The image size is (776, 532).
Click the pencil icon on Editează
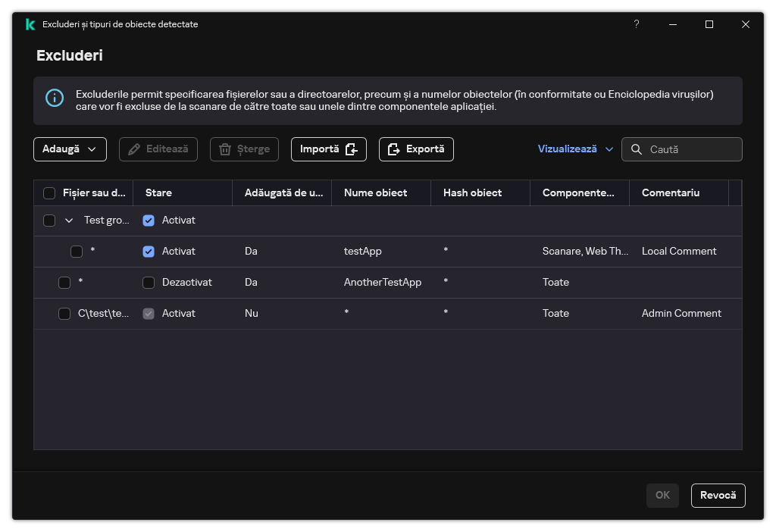134,149
